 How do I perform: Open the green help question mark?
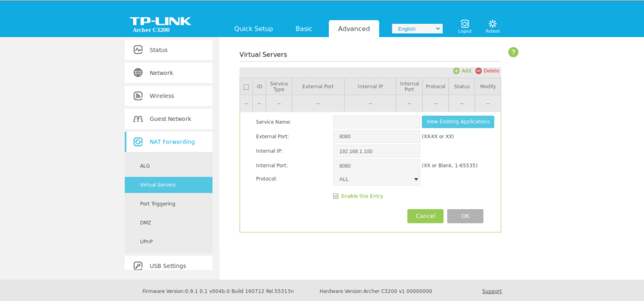(513, 52)
